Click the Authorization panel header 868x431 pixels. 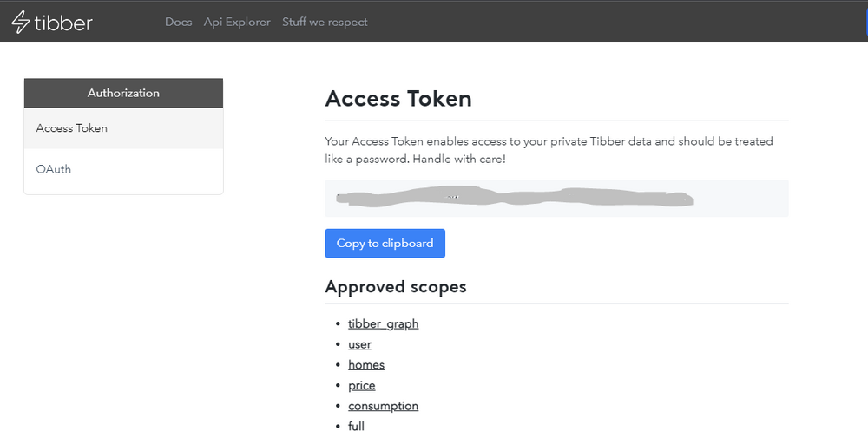(x=123, y=93)
